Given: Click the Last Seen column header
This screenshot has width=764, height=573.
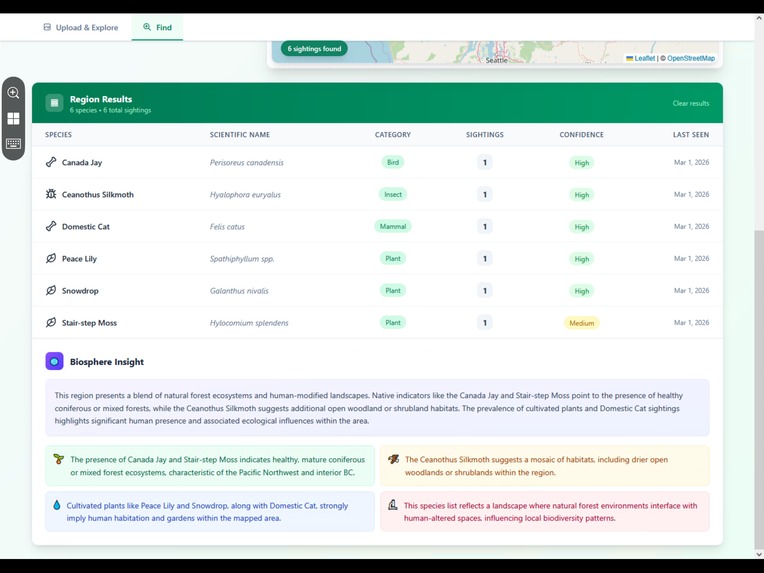Looking at the screenshot, I should coord(691,134).
